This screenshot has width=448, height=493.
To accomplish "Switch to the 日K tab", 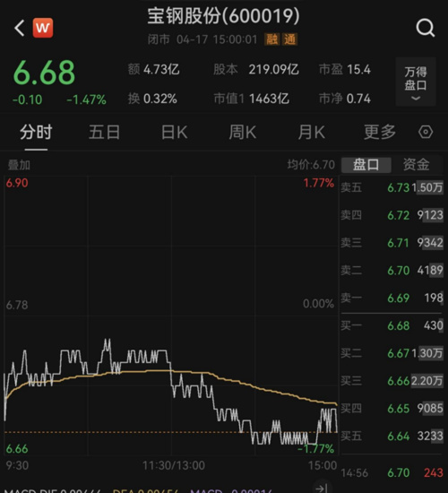I will click(x=174, y=132).
